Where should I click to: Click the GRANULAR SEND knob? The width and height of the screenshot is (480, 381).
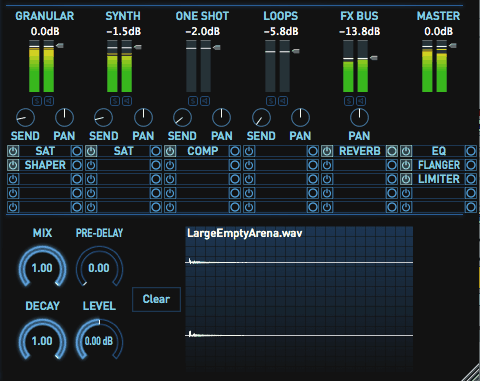point(25,117)
